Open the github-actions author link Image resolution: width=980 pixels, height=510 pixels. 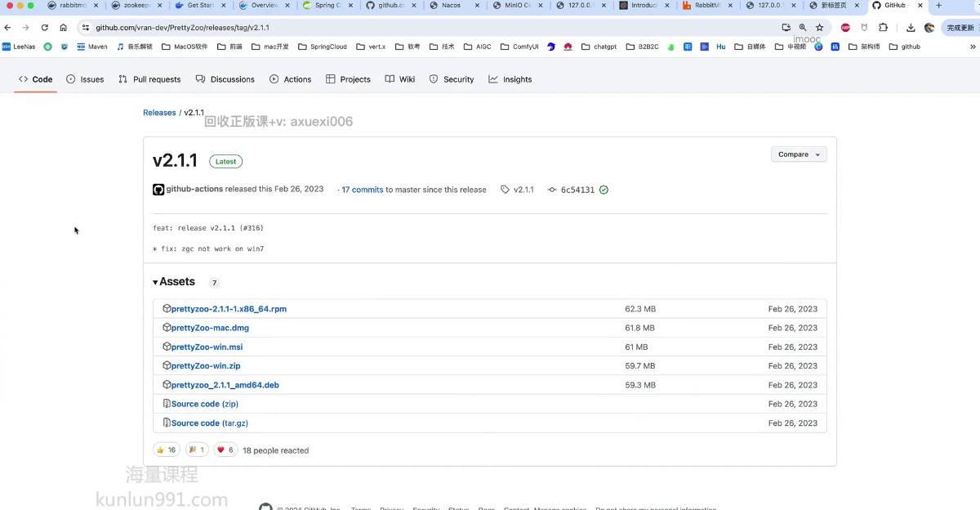click(194, 190)
